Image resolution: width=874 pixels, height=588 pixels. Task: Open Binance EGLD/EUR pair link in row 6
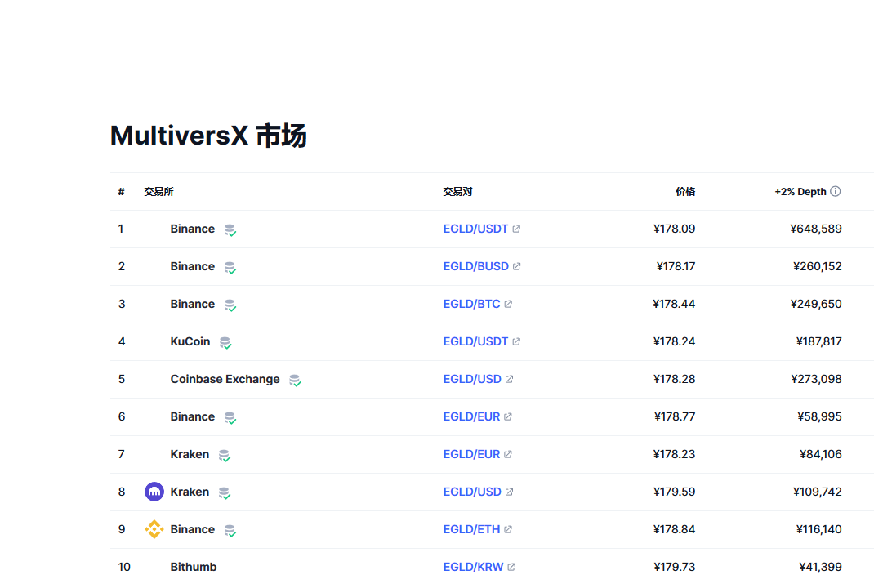(x=471, y=416)
